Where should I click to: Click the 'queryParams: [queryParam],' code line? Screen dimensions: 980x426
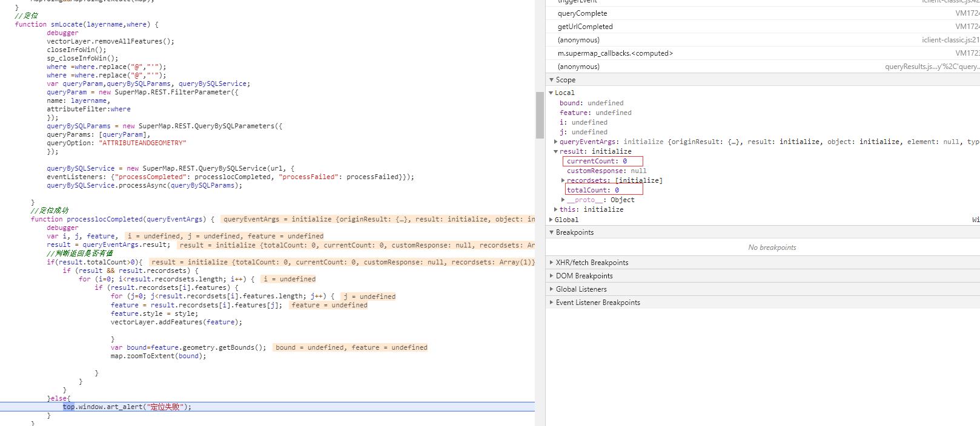98,135
